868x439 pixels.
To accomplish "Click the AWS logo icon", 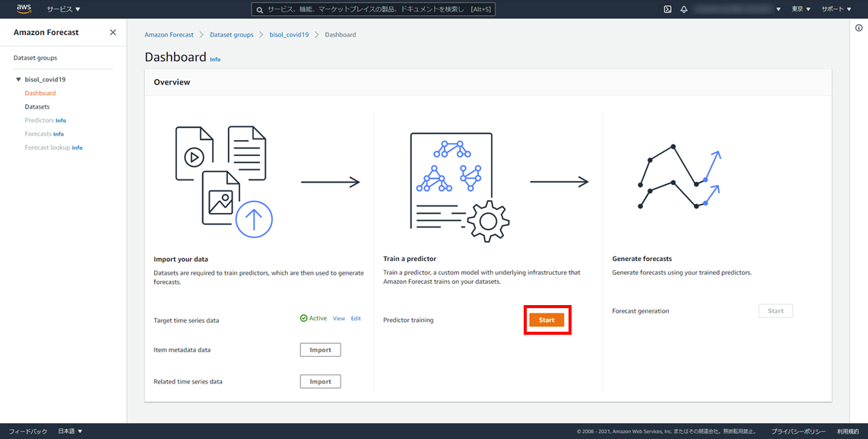I will [24, 9].
